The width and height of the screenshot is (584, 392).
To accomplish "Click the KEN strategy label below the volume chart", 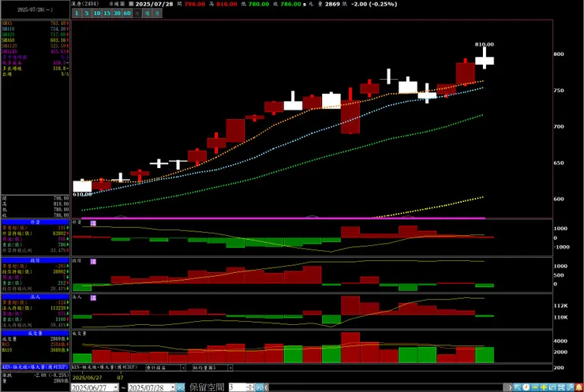I will [104, 368].
